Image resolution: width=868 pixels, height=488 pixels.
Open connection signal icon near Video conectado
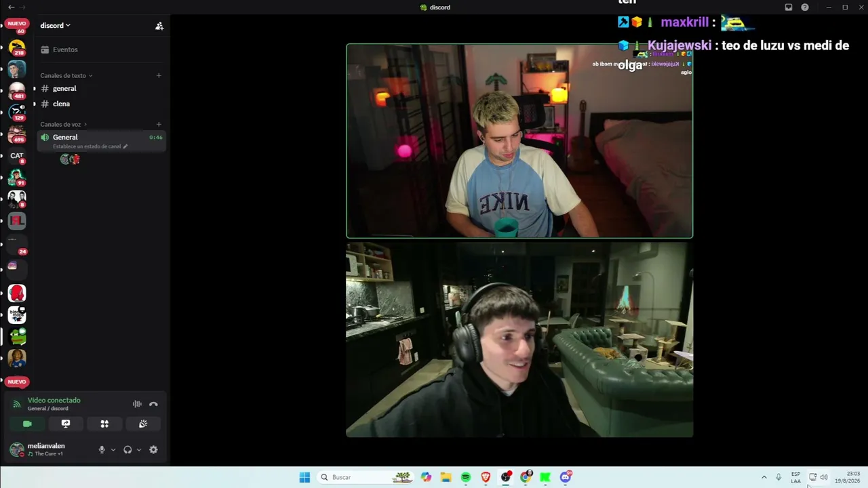point(17,404)
